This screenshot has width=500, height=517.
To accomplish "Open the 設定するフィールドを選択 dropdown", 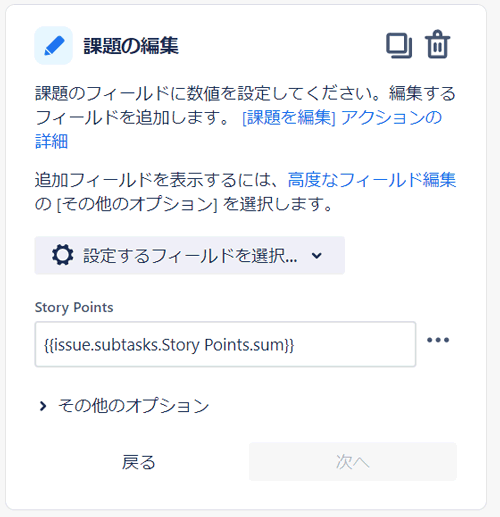I will click(190, 255).
